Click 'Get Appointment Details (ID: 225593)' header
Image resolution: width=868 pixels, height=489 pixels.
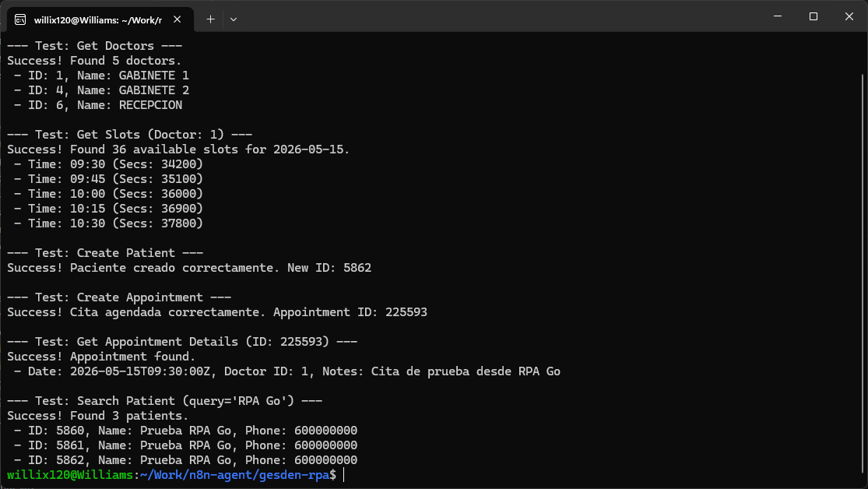182,342
